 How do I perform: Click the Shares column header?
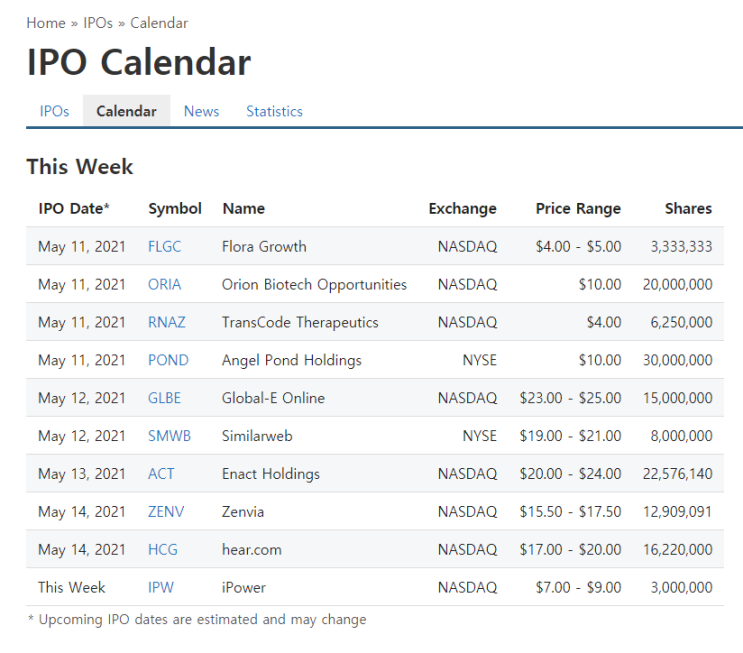pyautogui.click(x=689, y=209)
